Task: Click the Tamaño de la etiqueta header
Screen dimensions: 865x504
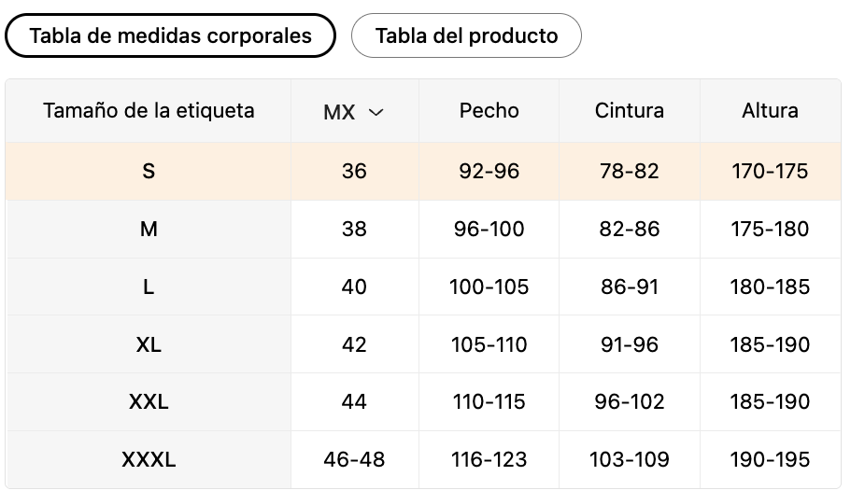Action: tap(149, 111)
